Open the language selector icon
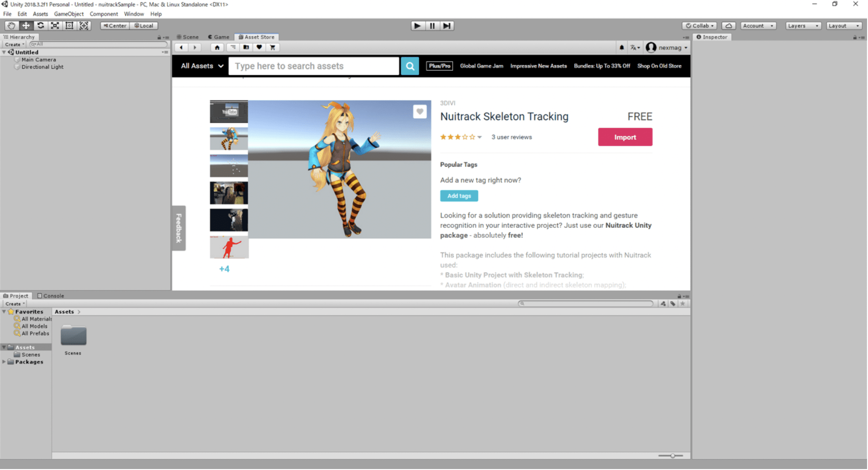The height and width of the screenshot is (470, 868). click(635, 48)
